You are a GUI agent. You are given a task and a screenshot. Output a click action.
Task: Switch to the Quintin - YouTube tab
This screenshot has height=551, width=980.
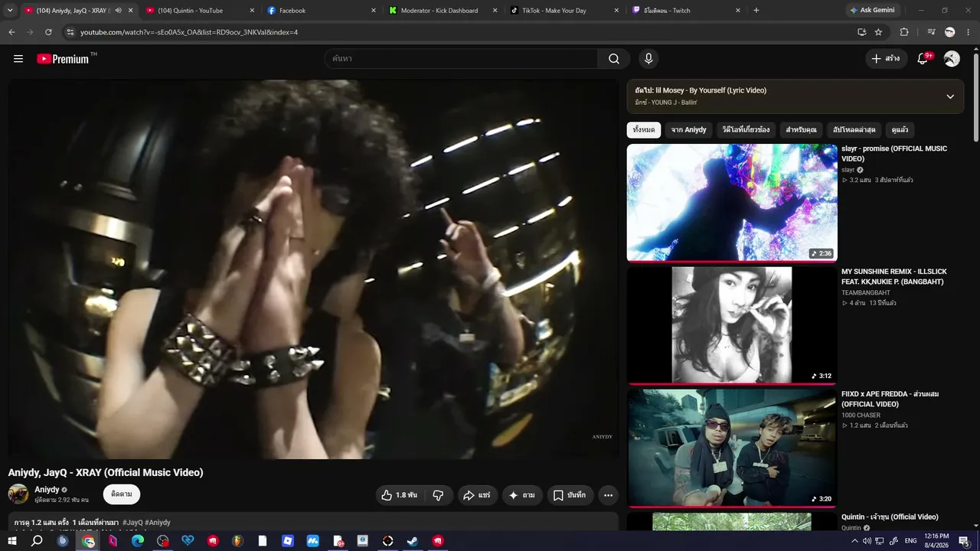[x=198, y=11]
